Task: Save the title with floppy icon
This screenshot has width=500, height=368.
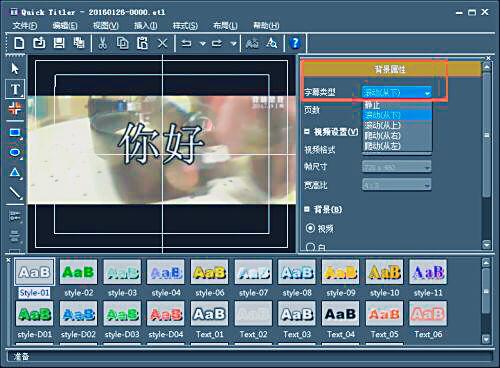Action: click(59, 43)
